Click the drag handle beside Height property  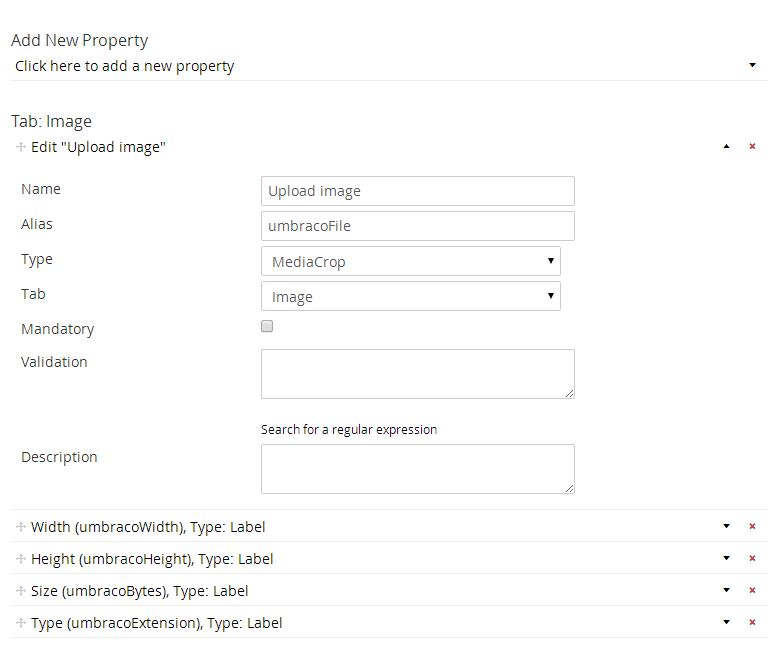pos(21,558)
